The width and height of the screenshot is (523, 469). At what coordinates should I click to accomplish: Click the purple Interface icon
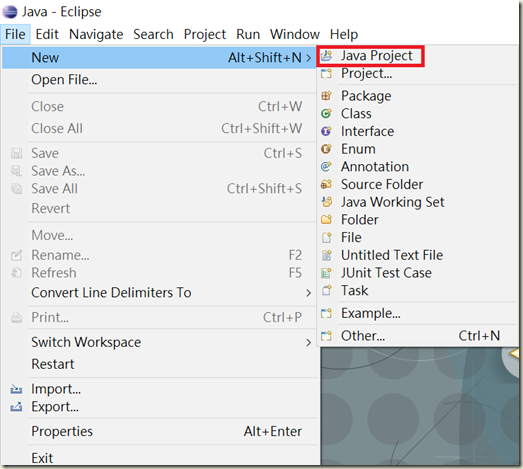coord(327,131)
